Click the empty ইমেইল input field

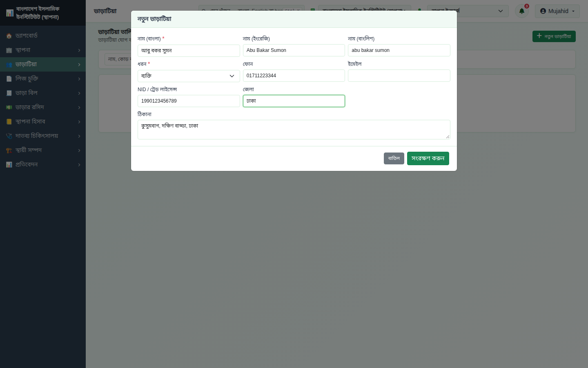[x=399, y=76]
